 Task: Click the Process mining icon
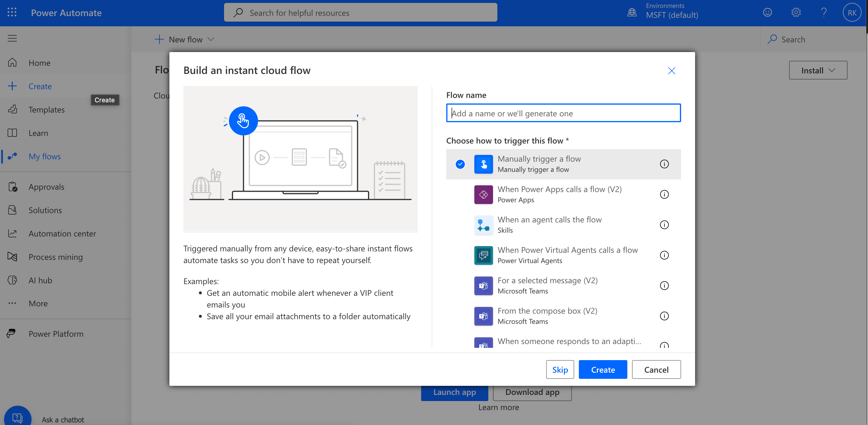(x=12, y=257)
